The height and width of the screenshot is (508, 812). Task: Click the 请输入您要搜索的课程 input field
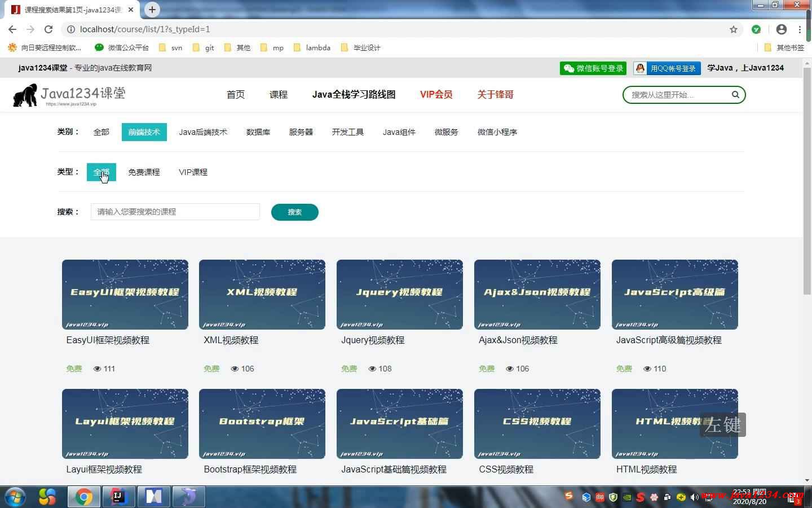(x=175, y=212)
